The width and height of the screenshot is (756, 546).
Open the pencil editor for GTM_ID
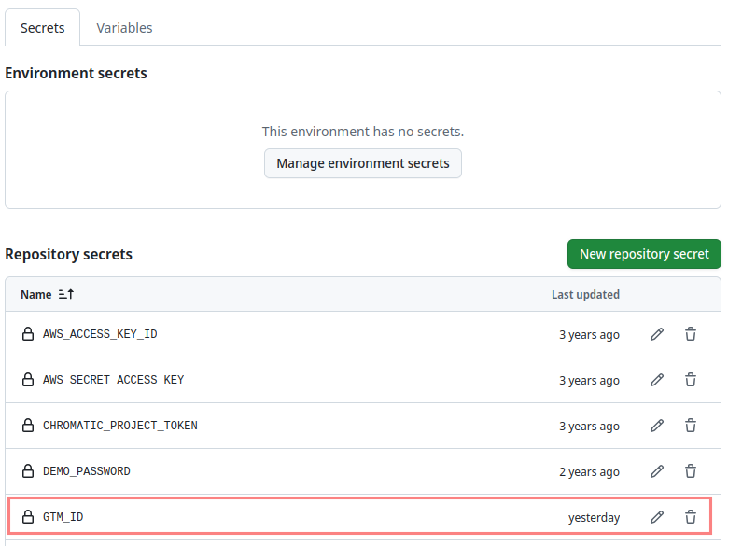[x=657, y=516]
